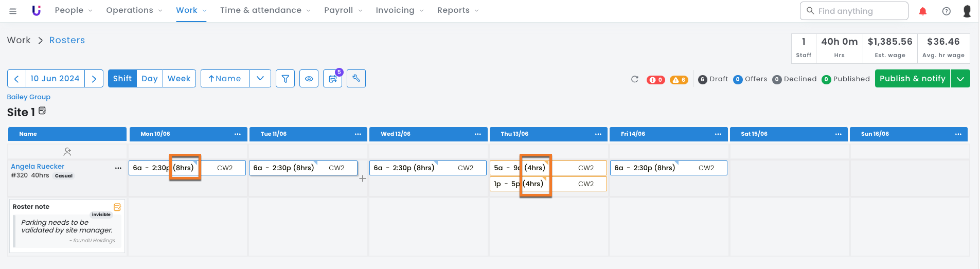Click the add staff member icon
The height and width of the screenshot is (269, 980).
coord(67,152)
